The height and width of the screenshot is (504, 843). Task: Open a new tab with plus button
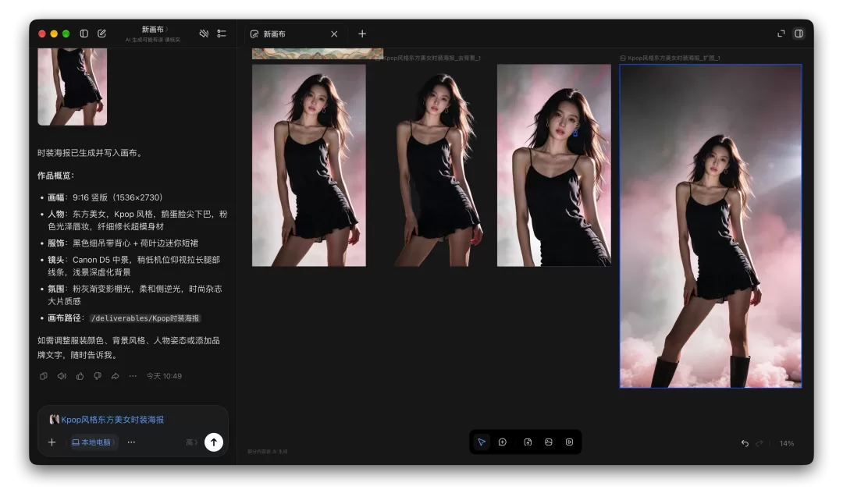tap(362, 34)
